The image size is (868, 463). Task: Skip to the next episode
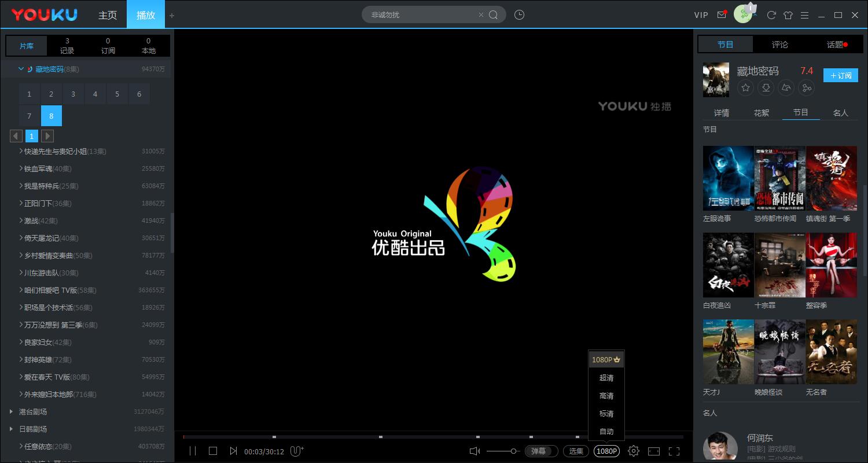coord(233,451)
